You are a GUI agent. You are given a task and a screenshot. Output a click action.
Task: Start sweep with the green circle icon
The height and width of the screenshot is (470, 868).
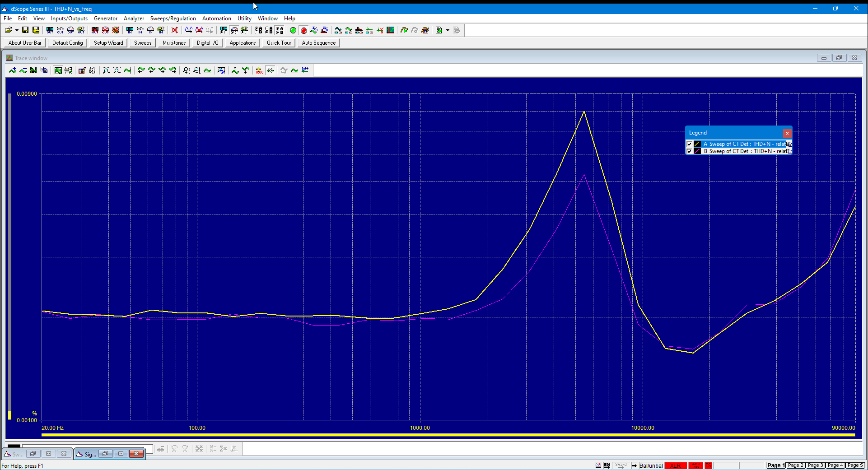point(293,30)
